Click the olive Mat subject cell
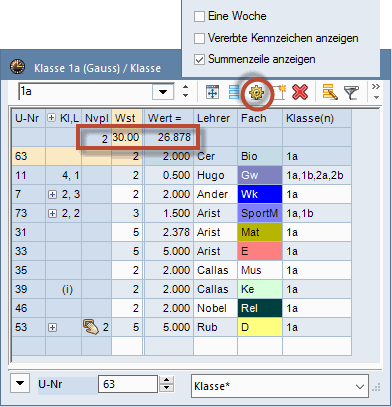Viewport: 392px width, 407px height. pyautogui.click(x=260, y=232)
